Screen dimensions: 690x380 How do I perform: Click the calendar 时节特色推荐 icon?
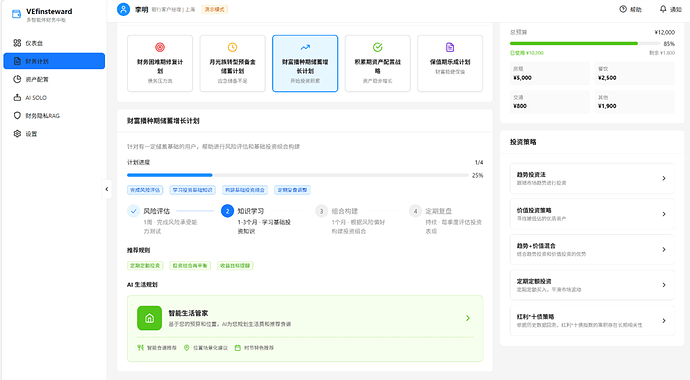[x=238, y=347]
